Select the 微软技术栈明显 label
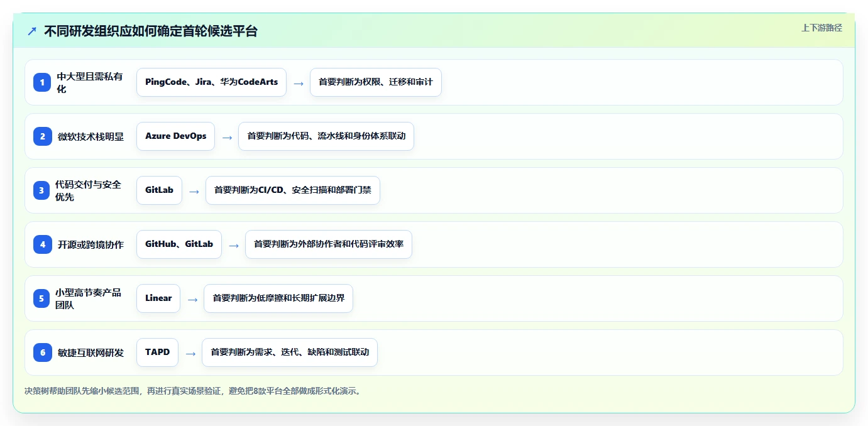 pyautogui.click(x=91, y=136)
